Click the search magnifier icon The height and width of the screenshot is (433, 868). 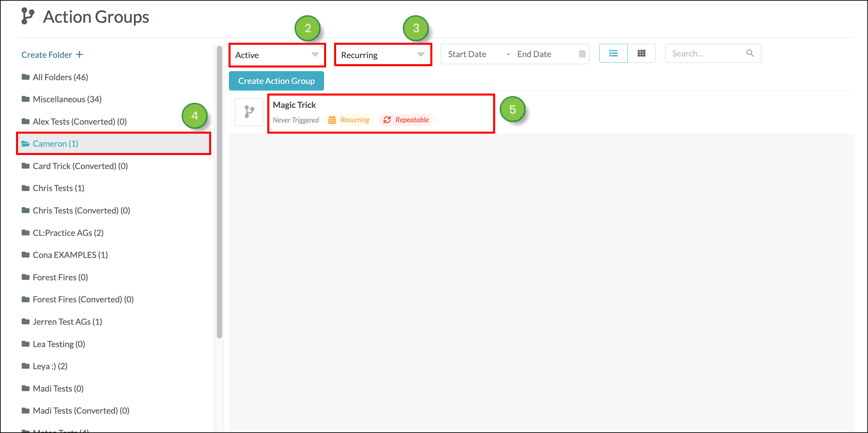pos(750,53)
